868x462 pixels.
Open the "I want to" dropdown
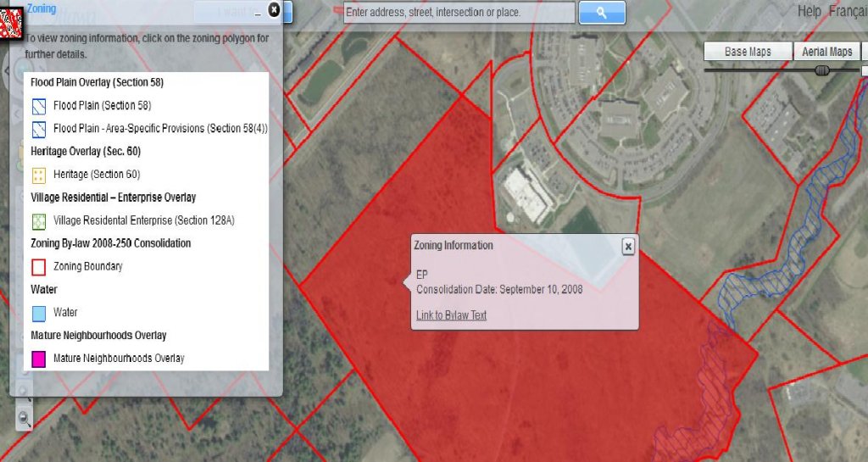229,12
